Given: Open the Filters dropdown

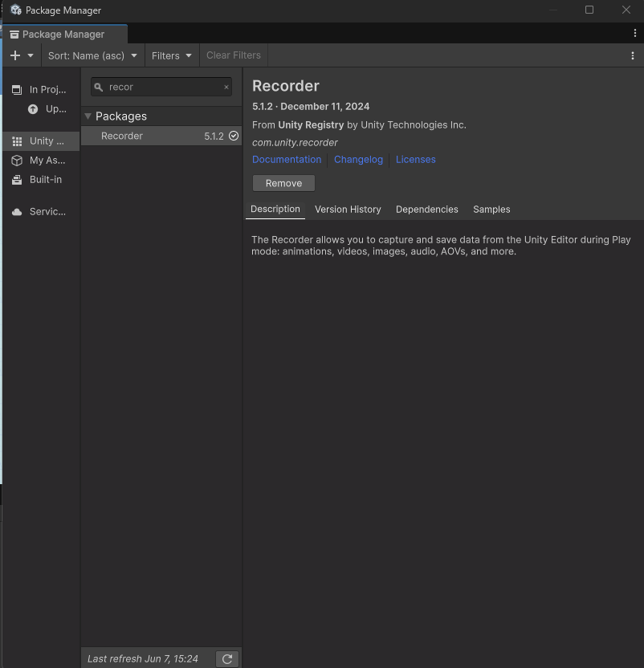Looking at the screenshot, I should (x=172, y=55).
